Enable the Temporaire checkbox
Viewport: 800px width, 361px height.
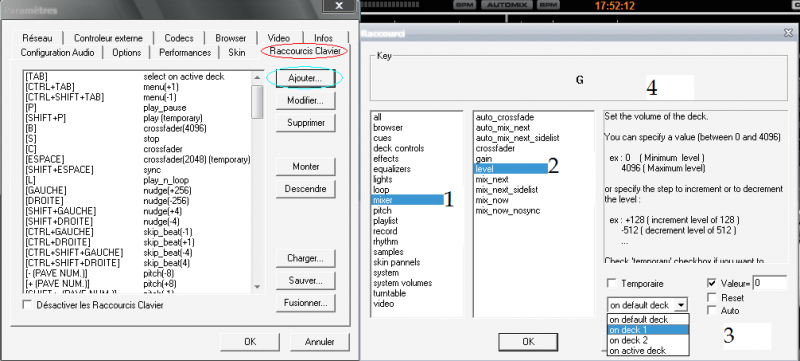[x=611, y=283]
